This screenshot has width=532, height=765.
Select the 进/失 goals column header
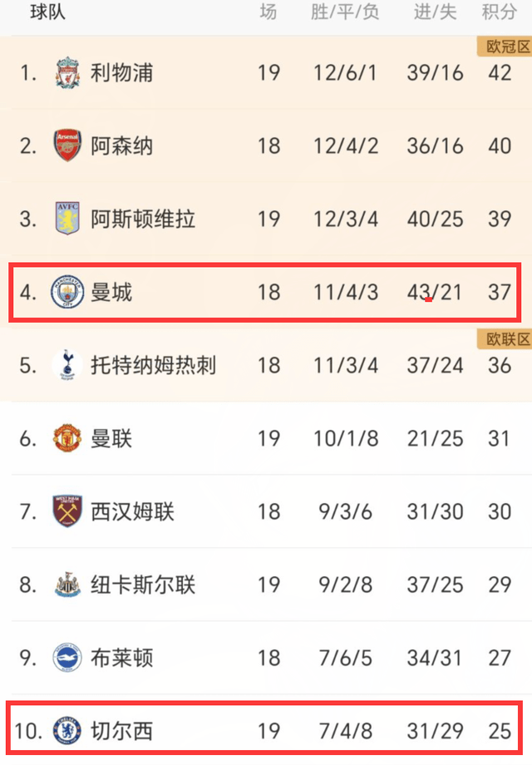click(x=435, y=12)
